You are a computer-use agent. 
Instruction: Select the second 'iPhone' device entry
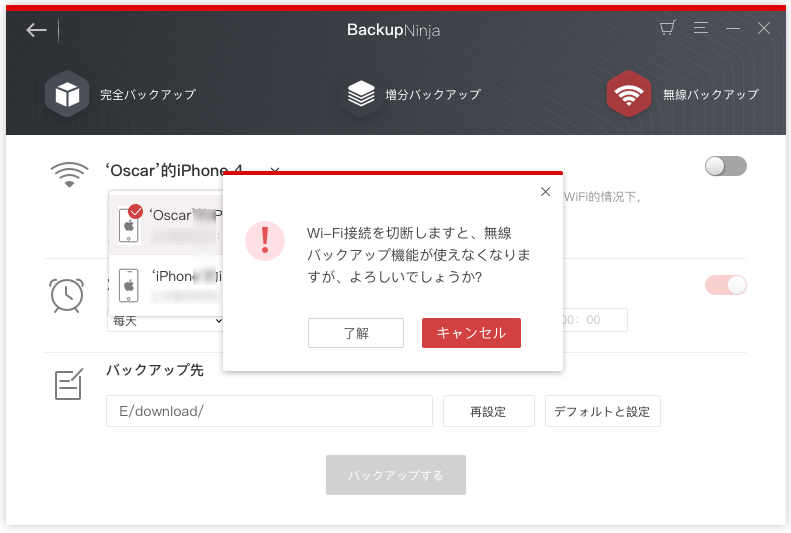[166, 285]
